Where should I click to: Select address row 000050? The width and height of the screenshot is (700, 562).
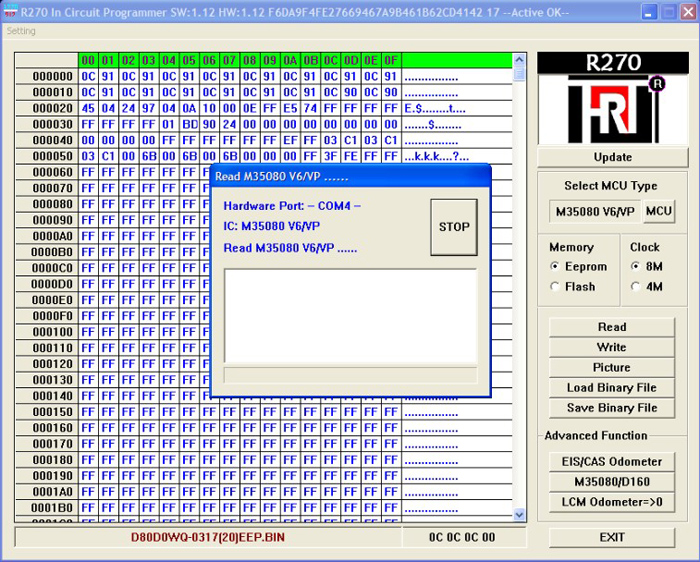tap(46, 156)
